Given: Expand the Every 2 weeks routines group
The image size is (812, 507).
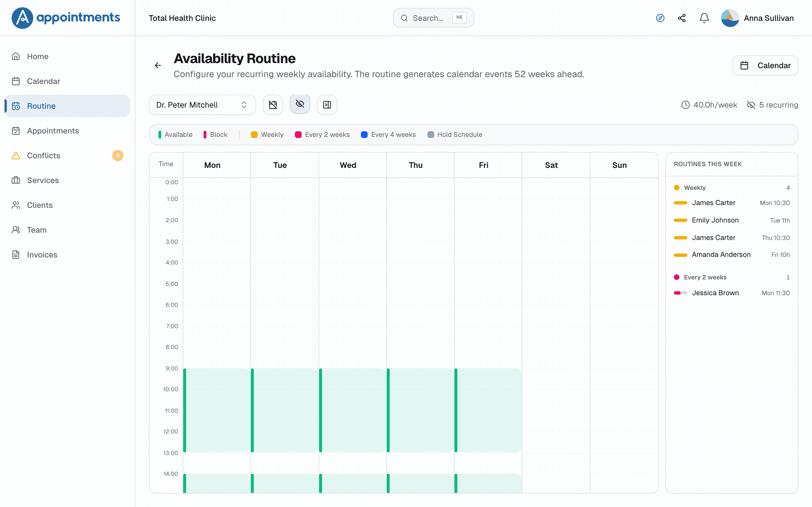Looking at the screenshot, I should 731,277.
